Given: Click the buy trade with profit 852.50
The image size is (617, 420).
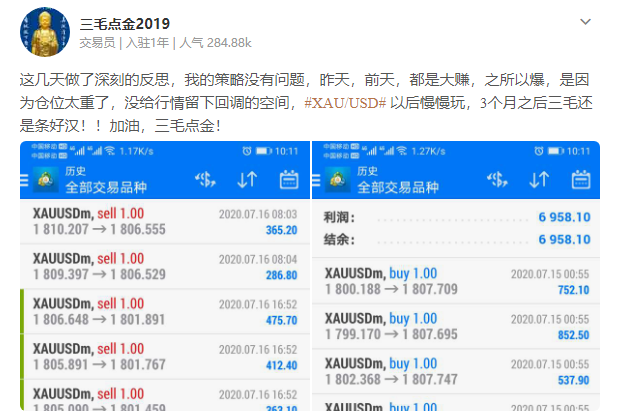Looking at the screenshot, I should pyautogui.click(x=456, y=326).
